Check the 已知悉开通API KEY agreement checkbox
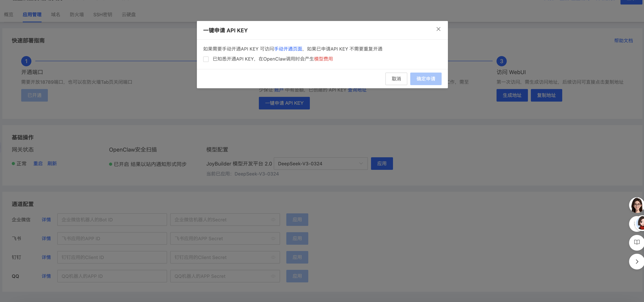644x302 pixels. (206, 59)
